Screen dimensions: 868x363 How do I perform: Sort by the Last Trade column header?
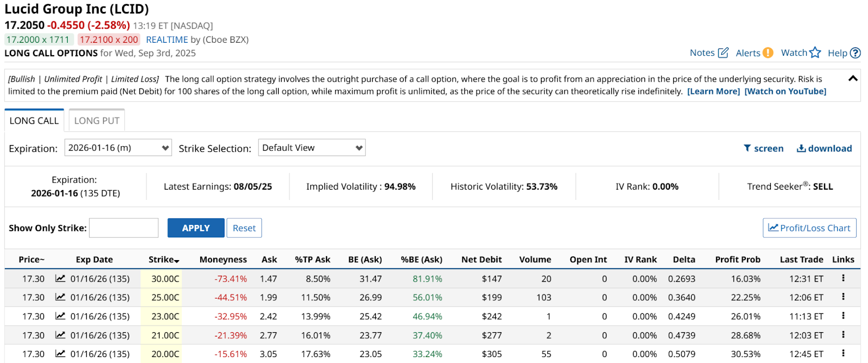[801, 260]
